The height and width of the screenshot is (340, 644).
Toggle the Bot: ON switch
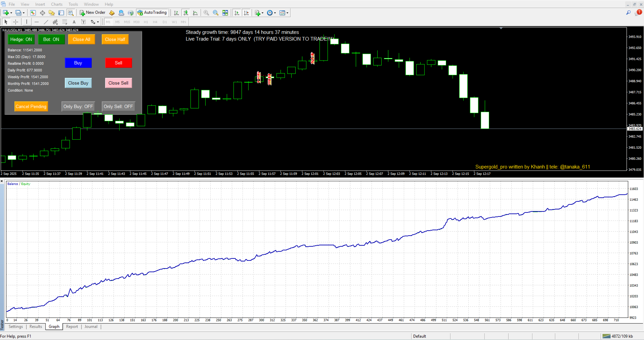point(51,39)
